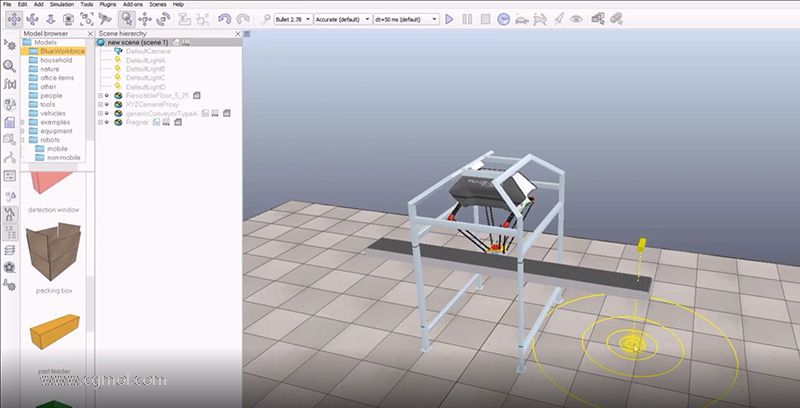Open the Add menu
This screenshot has width=800, height=408.
[x=39, y=4]
